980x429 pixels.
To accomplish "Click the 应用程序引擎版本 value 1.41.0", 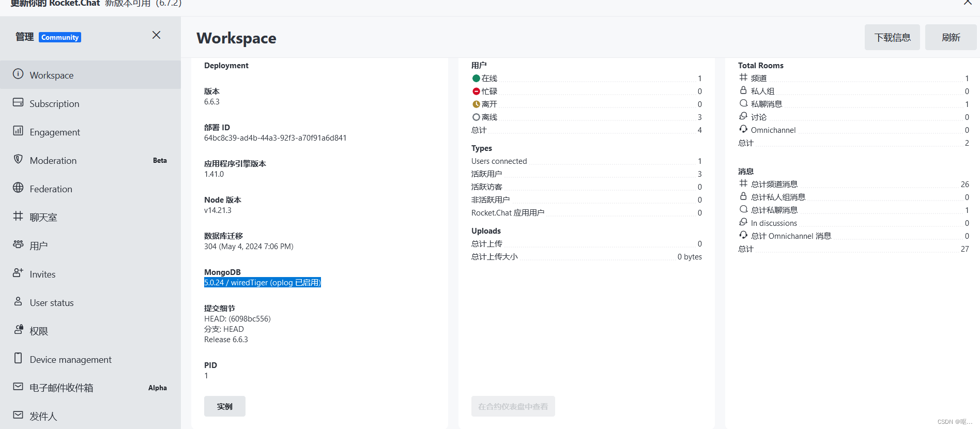I will click(214, 174).
